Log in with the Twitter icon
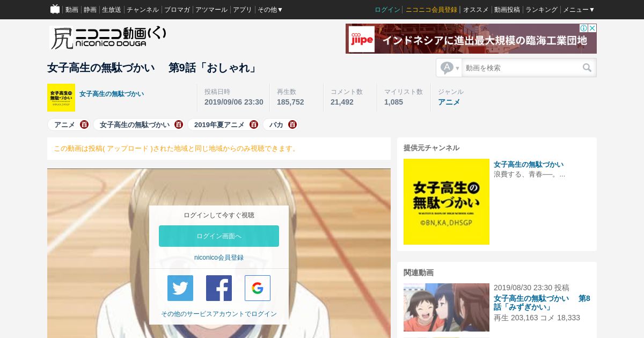The width and height of the screenshot is (644, 338). (x=180, y=288)
